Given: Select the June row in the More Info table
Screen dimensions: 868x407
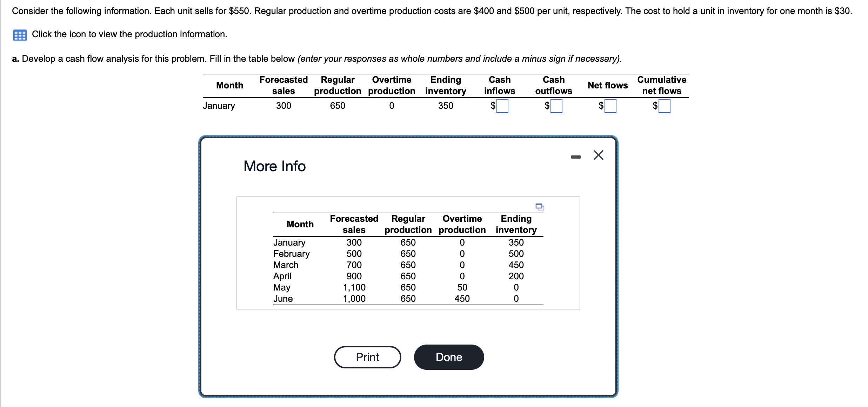Looking at the screenshot, I should [x=283, y=299].
